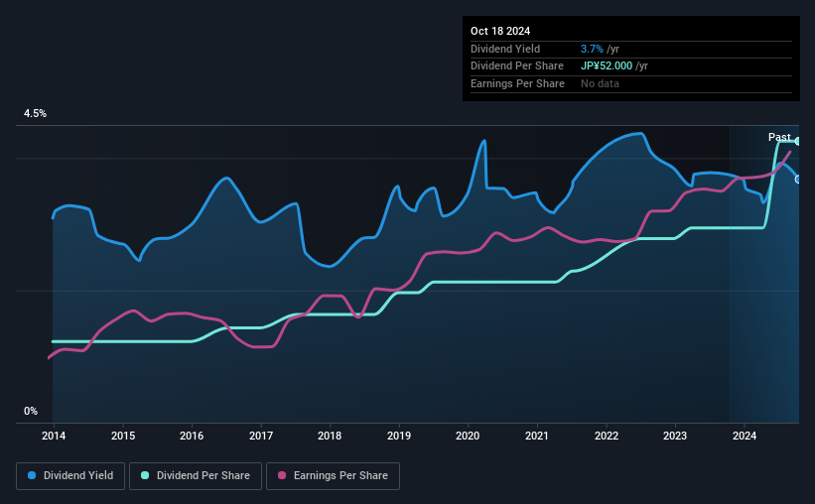
Task: Click the Oct 18 2024 tooltip date
Action: pyautogui.click(x=500, y=31)
